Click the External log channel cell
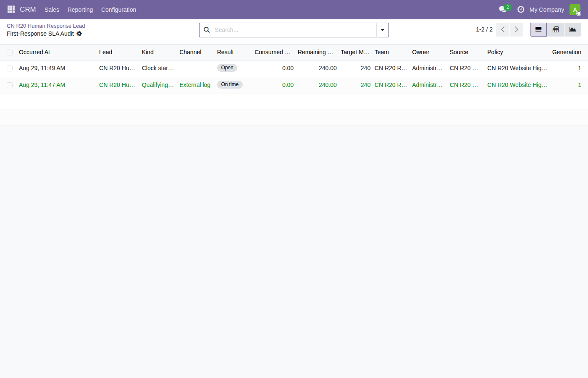Screen dimensions: 588x378 point(195,85)
